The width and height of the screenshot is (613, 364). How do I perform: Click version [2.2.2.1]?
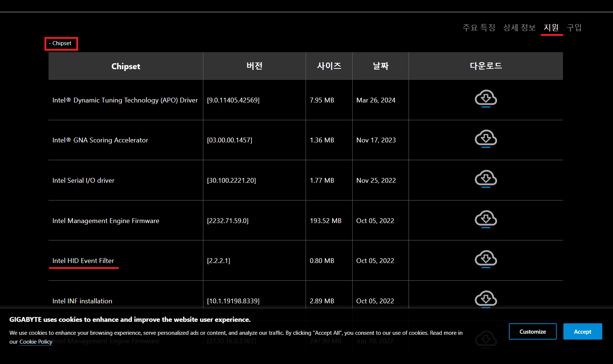(219, 261)
